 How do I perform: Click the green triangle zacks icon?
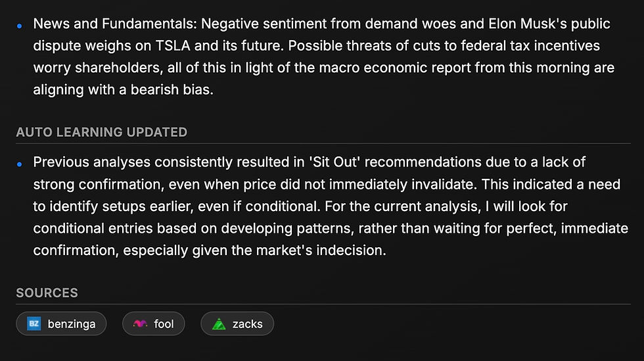coord(219,324)
